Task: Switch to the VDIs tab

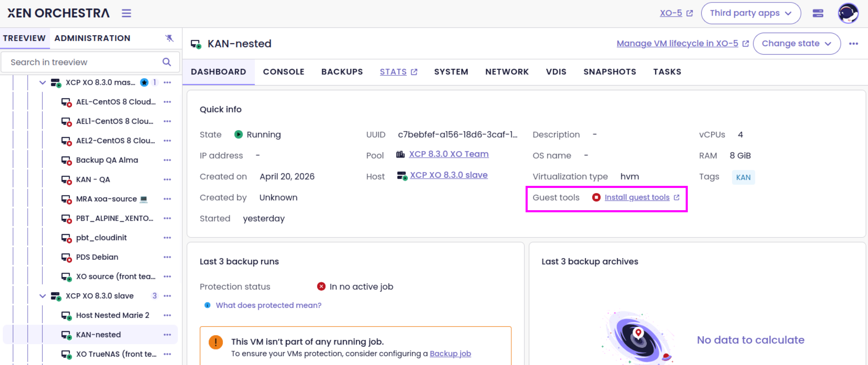Action: pyautogui.click(x=556, y=72)
